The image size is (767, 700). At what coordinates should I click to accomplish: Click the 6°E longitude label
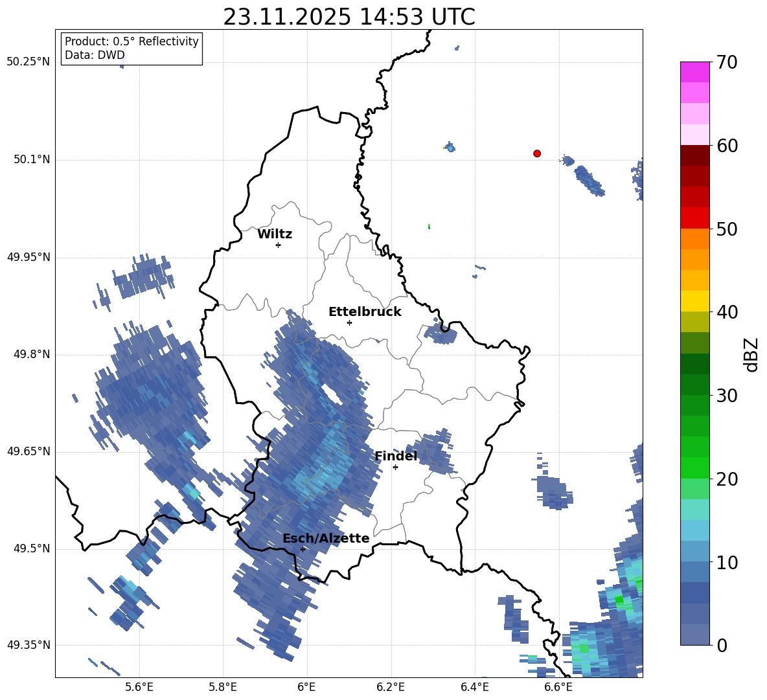(306, 687)
